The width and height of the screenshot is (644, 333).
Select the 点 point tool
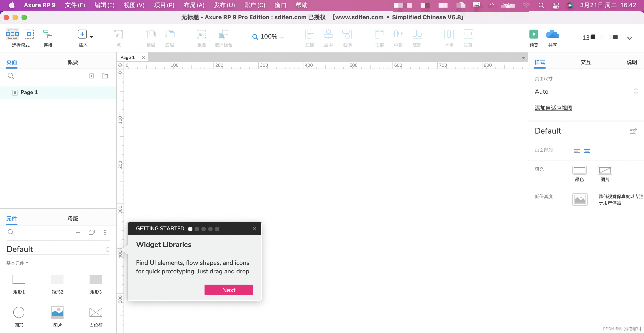pyautogui.click(x=119, y=34)
